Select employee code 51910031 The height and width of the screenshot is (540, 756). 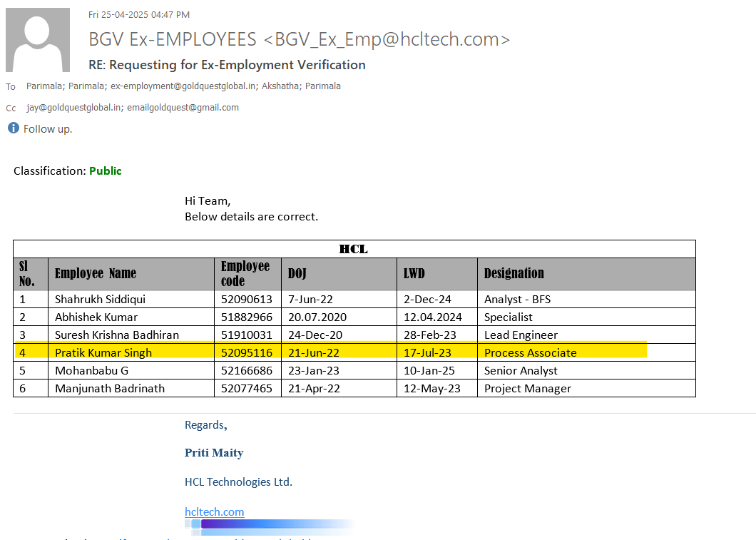(x=246, y=335)
